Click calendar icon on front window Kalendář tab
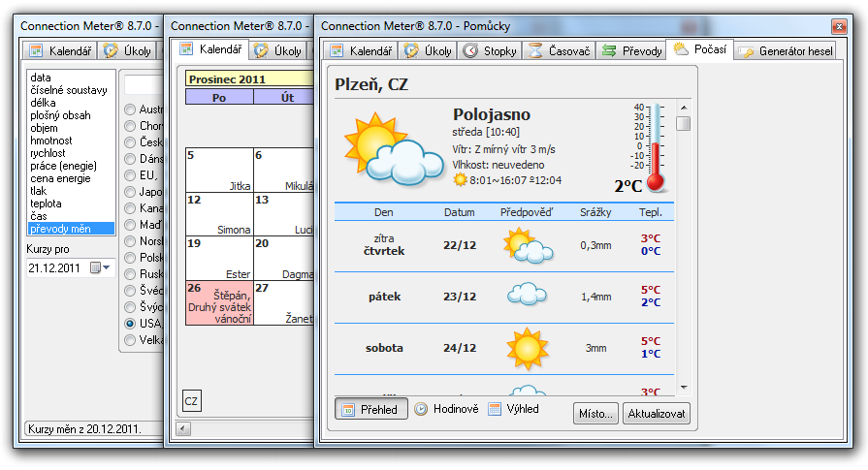Screen dimensions: 868x470 coord(336,50)
